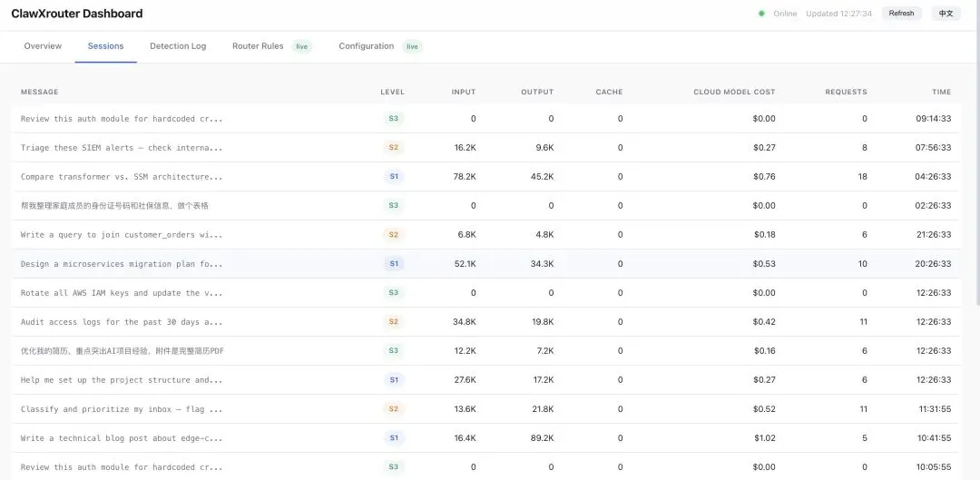980x480 pixels.
Task: Click the $0.76 cost value
Action: (x=764, y=177)
